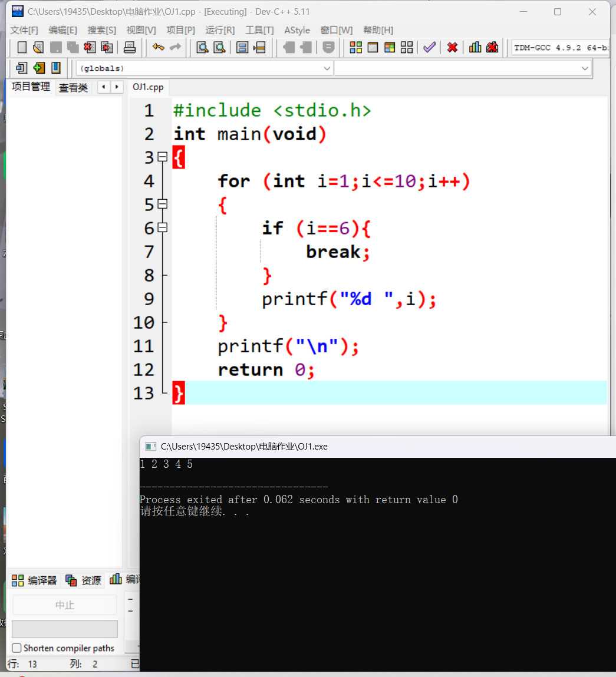Image resolution: width=616 pixels, height=677 pixels.
Task: Switch to the 查看类 panel tab
Action: 74,88
